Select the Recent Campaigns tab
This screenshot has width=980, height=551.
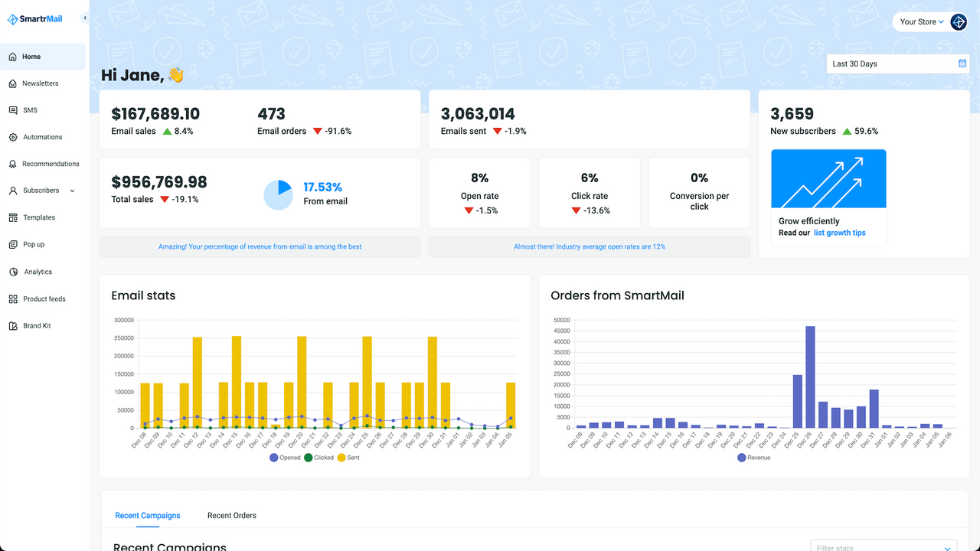(x=148, y=516)
